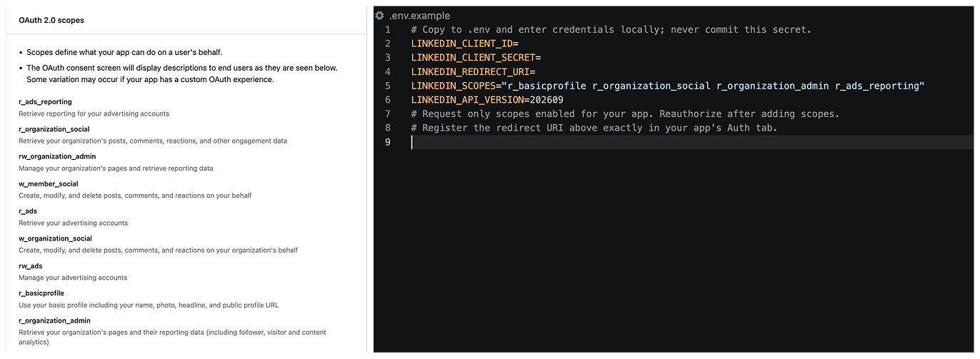
Task: Place cursor on LINKEDIN_CLIENT_ID line in editor
Action: 465,44
